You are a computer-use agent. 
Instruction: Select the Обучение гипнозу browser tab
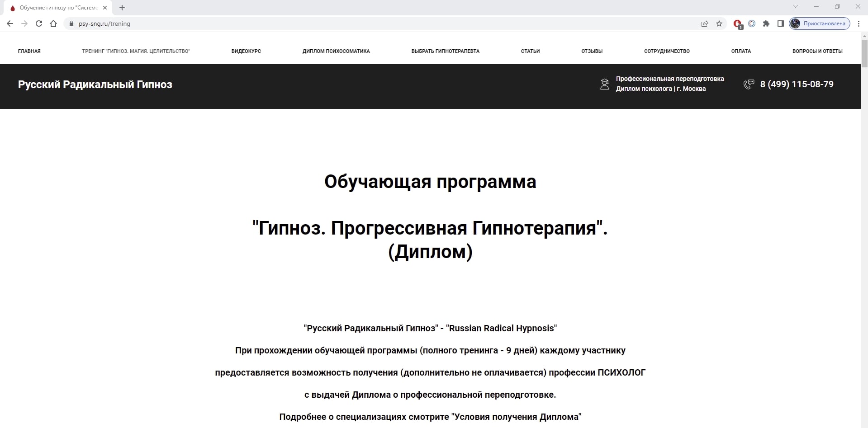point(57,8)
